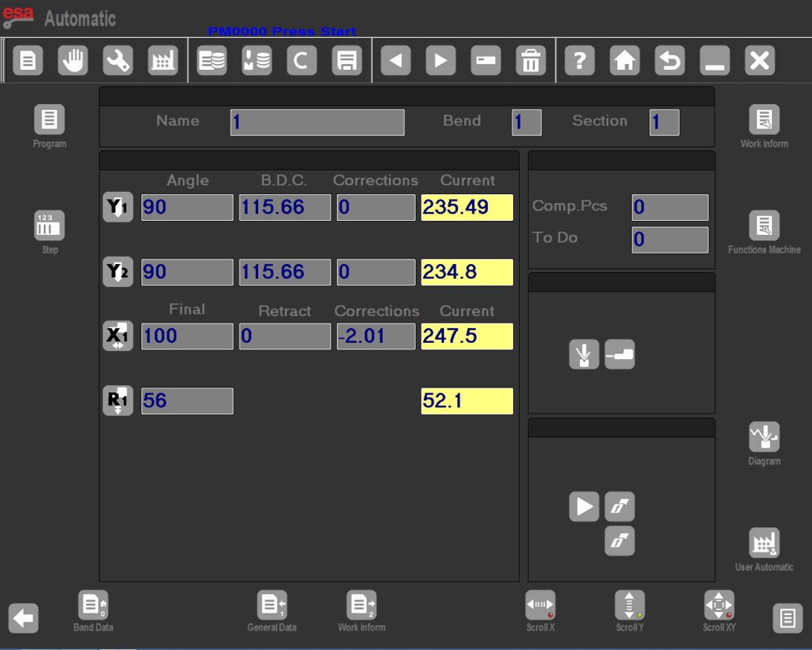
Task: Click the trash delete icon in toolbar
Action: pyautogui.click(x=530, y=61)
